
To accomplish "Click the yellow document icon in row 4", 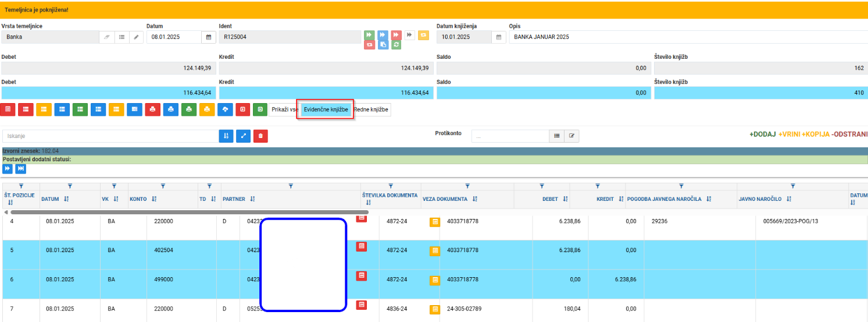I will pos(435,222).
